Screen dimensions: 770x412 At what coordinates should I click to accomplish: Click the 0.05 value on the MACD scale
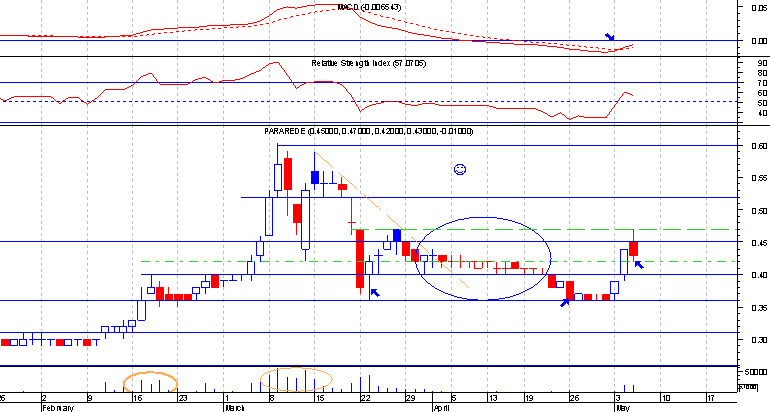tap(760, 7)
